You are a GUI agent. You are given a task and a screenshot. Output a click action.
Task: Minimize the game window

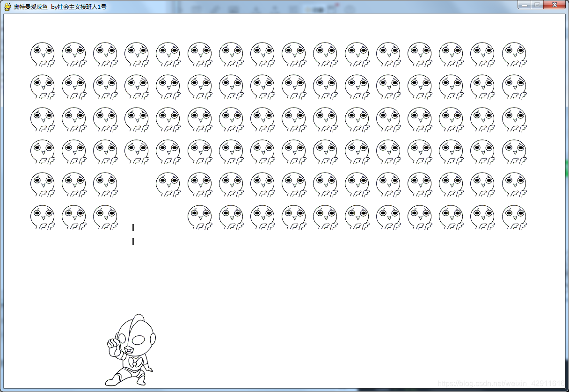[525, 5]
